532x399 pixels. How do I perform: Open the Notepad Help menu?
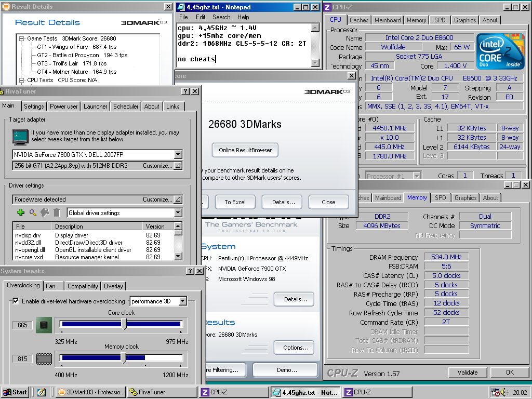(x=243, y=17)
